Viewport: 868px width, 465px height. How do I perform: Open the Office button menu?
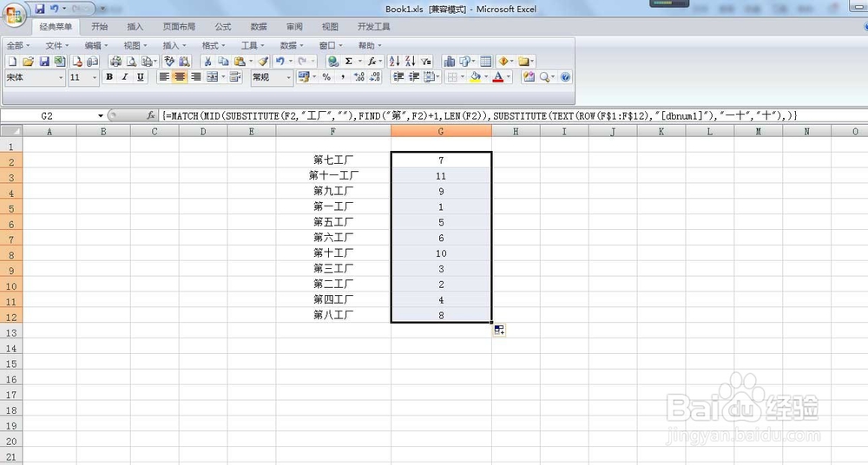pyautogui.click(x=14, y=15)
